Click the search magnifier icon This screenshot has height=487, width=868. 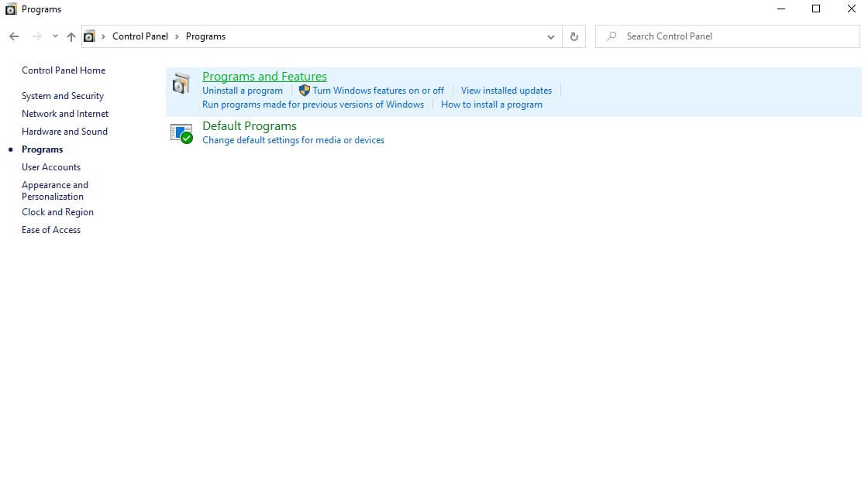coord(611,36)
